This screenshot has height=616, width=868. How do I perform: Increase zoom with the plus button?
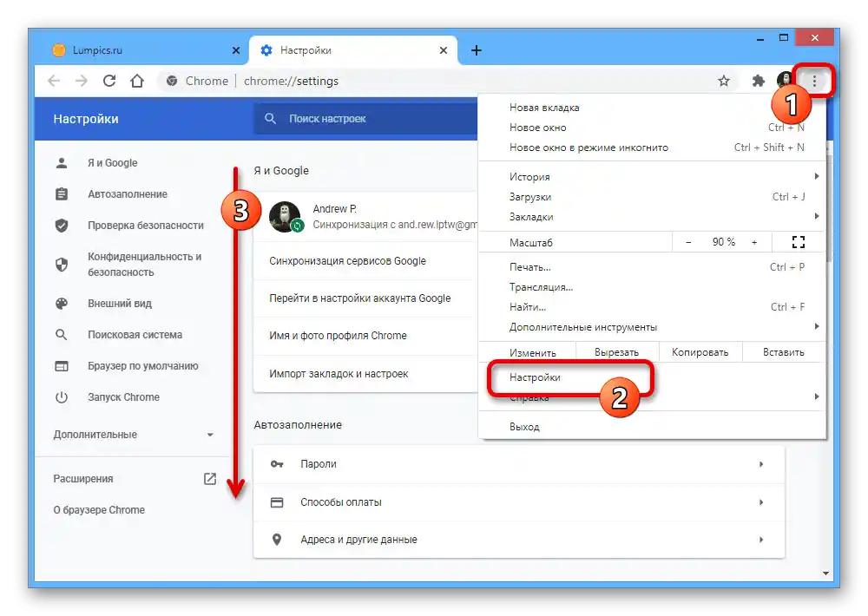754,242
